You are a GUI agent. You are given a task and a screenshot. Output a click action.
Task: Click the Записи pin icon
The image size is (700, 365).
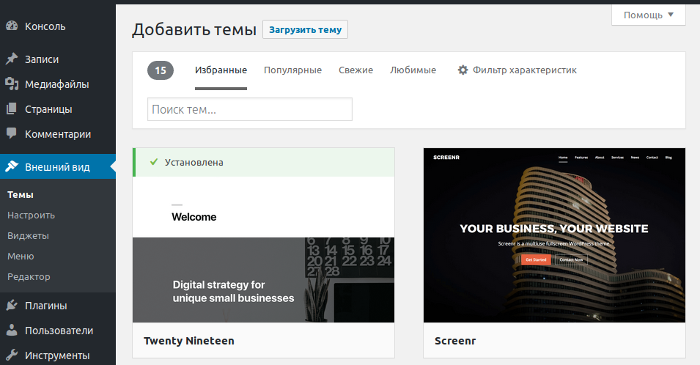(12, 59)
